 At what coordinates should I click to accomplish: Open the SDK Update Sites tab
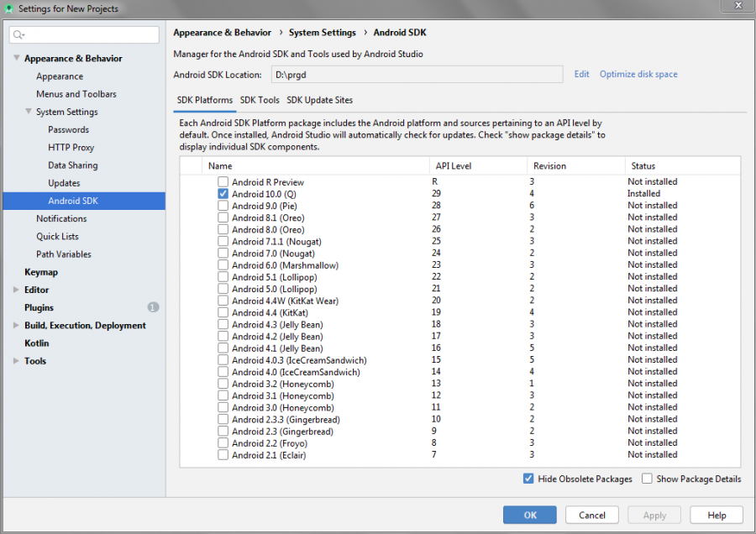[320, 100]
